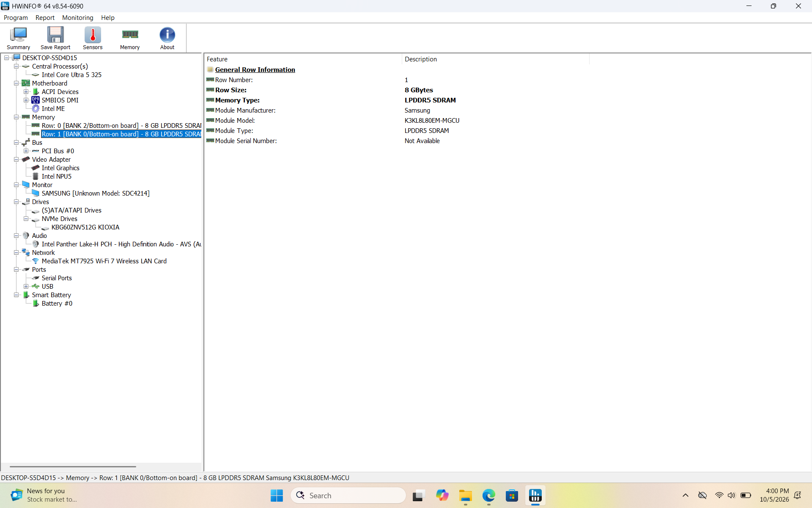
Task: Click the K3KL8L80EM-MGCU module model value
Action: click(x=432, y=121)
